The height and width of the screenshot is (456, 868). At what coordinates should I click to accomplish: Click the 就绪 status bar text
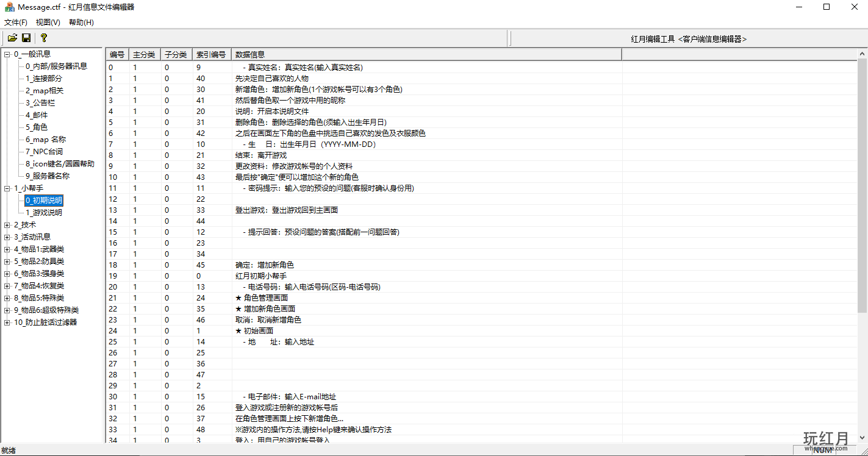coord(9,451)
